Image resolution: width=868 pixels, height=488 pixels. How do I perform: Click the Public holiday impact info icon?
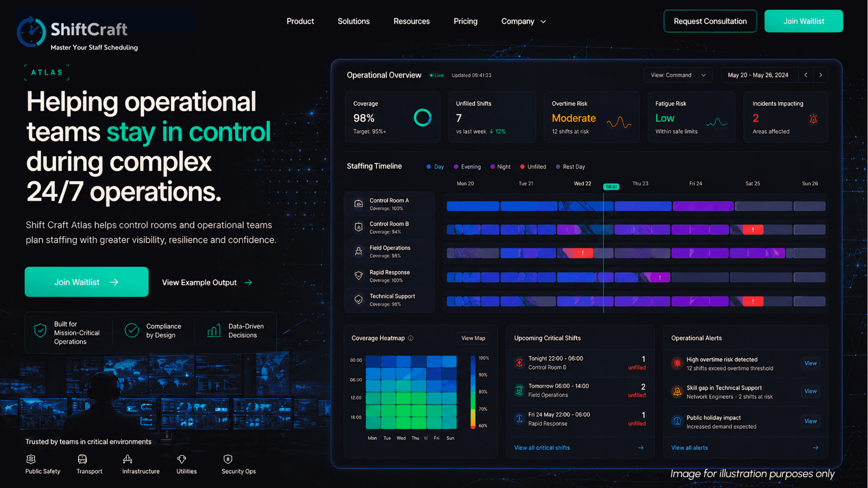coord(677,421)
